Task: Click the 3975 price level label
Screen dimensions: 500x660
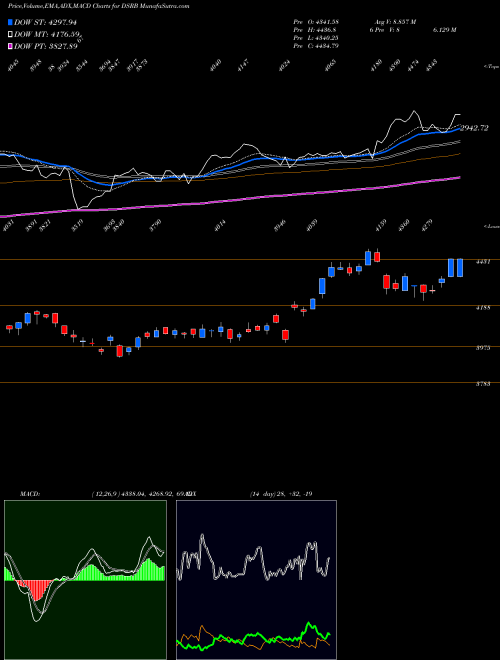Action: (x=482, y=348)
